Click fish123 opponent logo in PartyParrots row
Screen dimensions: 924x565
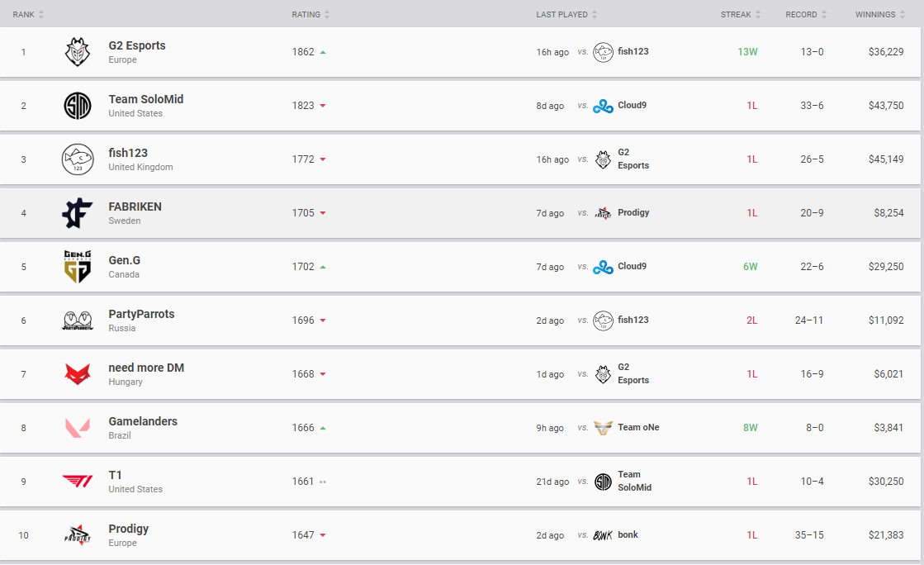point(603,320)
